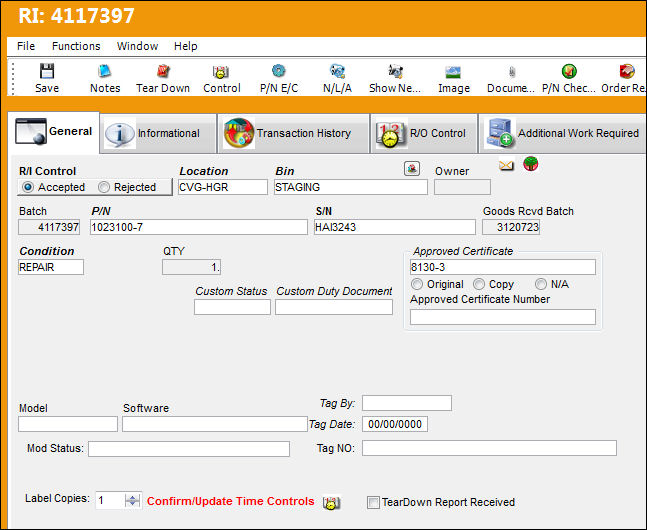Screen dimensions: 647x530
Task: Click the Tag NO field
Action: click(489, 448)
